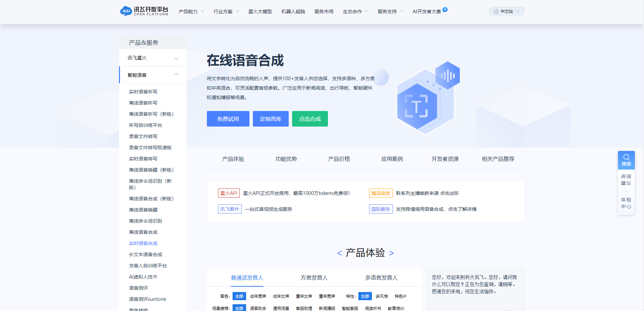Open highlighted 实时语音合成 in the sidebar
Image resolution: width=644 pixels, height=311 pixels.
tap(143, 243)
